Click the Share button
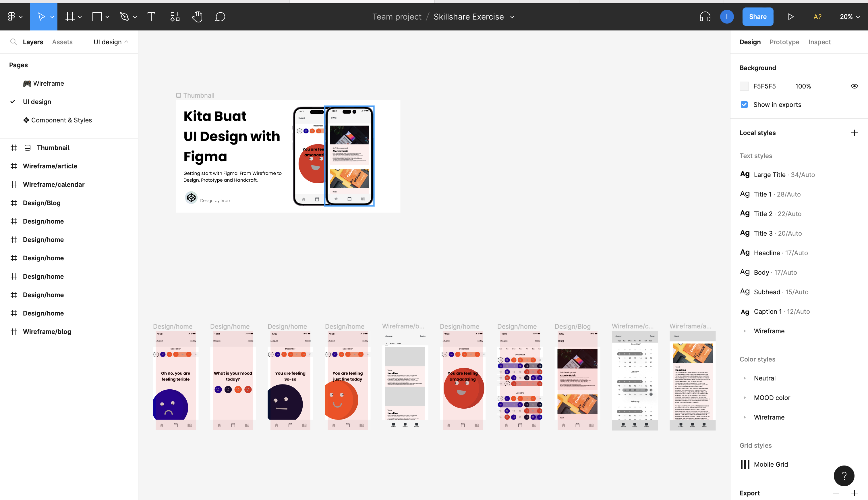Image resolution: width=868 pixels, height=500 pixels. [757, 16]
